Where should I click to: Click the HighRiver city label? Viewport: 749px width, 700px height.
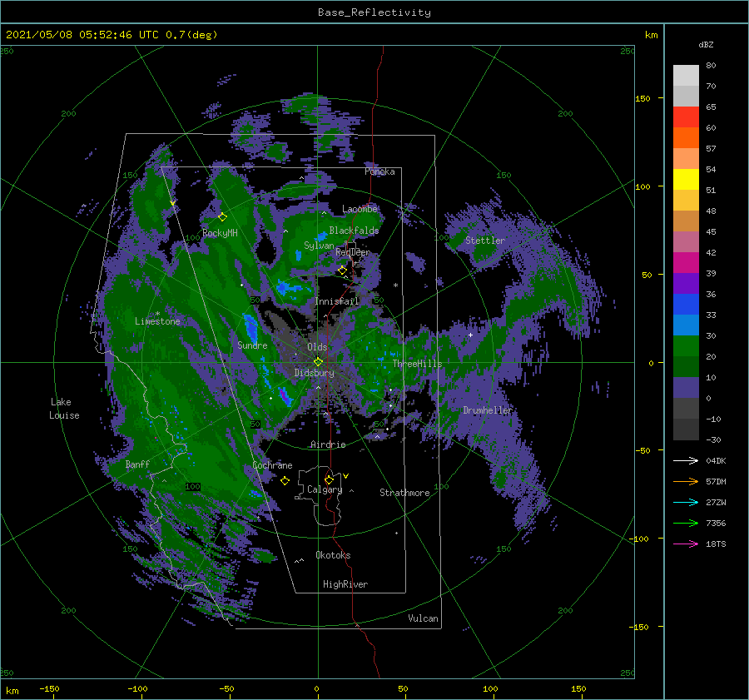(345, 584)
